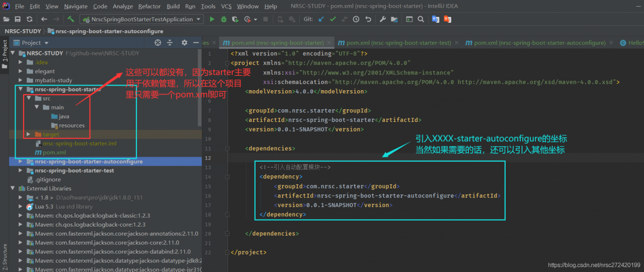Build project with the green hammer icon

71,19
